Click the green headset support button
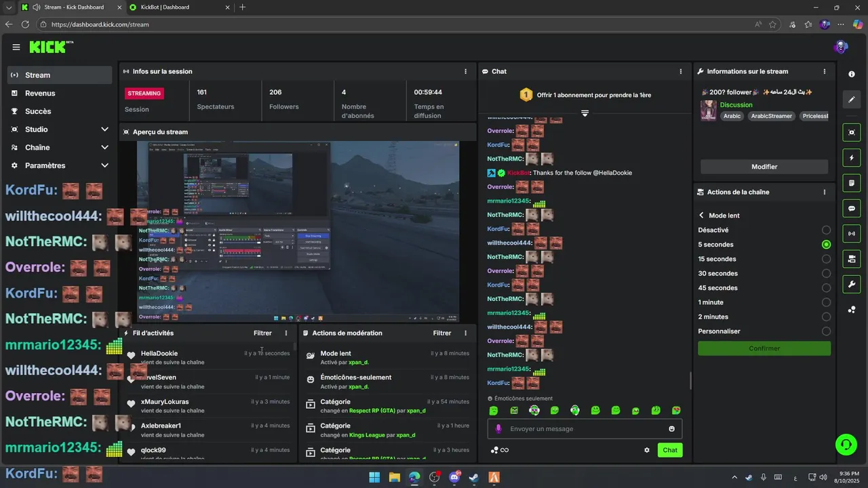 (846, 445)
